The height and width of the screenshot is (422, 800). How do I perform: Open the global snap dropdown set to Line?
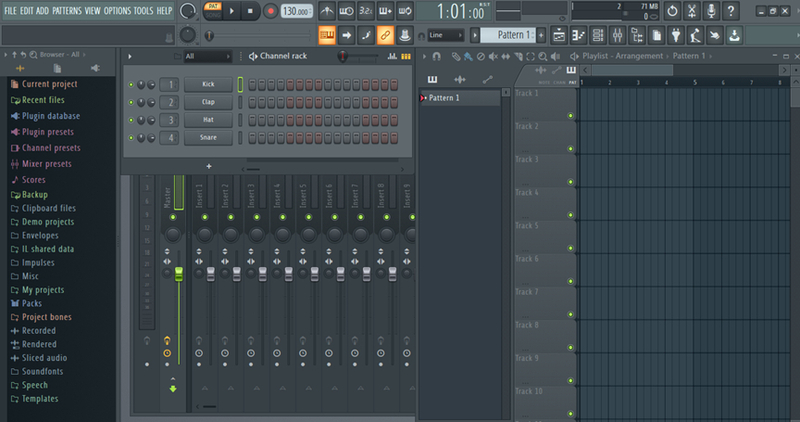(x=445, y=35)
